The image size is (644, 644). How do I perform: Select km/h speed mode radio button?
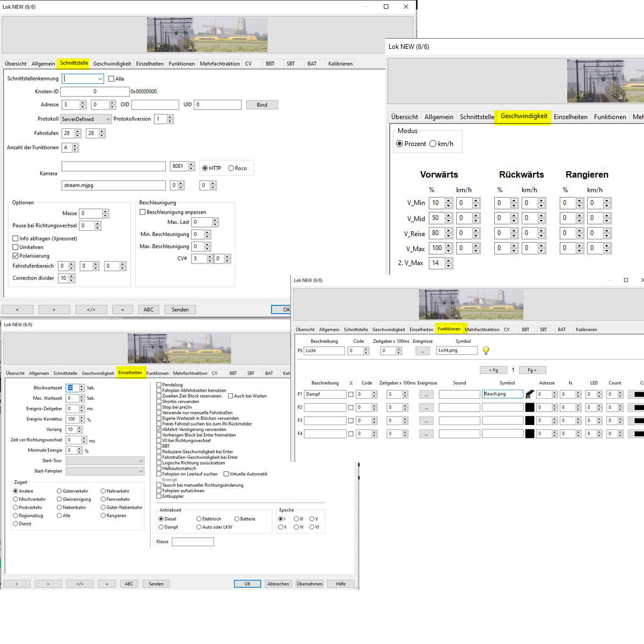pos(433,144)
